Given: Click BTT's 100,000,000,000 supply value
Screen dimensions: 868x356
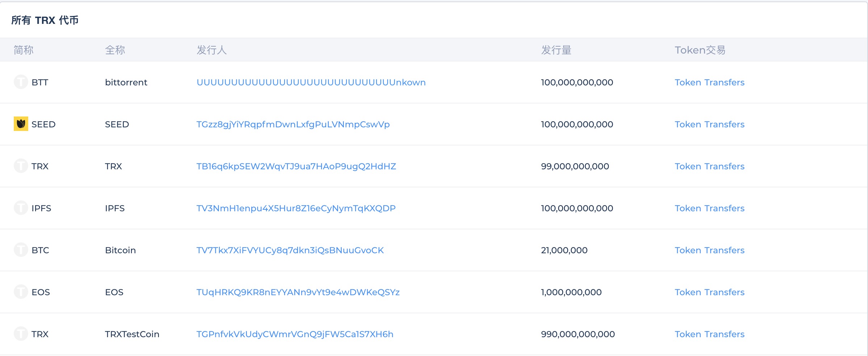Looking at the screenshot, I should click(x=577, y=82).
